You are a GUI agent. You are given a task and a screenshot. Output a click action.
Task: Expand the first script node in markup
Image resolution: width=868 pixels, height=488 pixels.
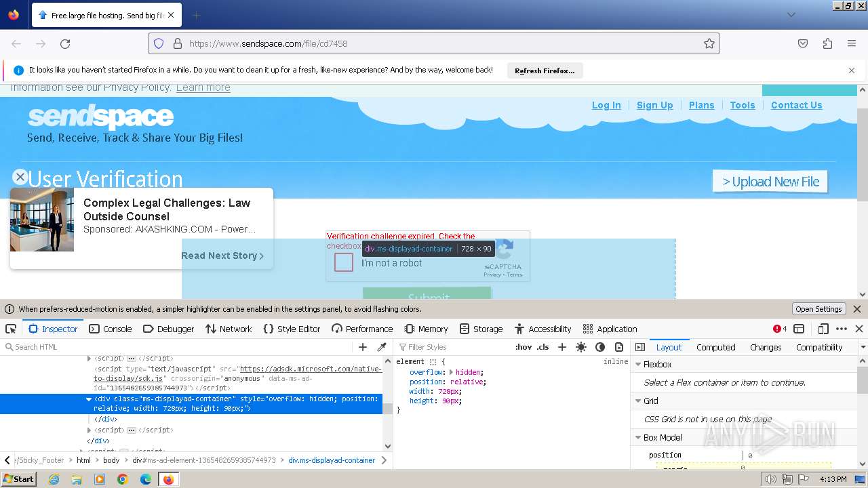(x=89, y=359)
